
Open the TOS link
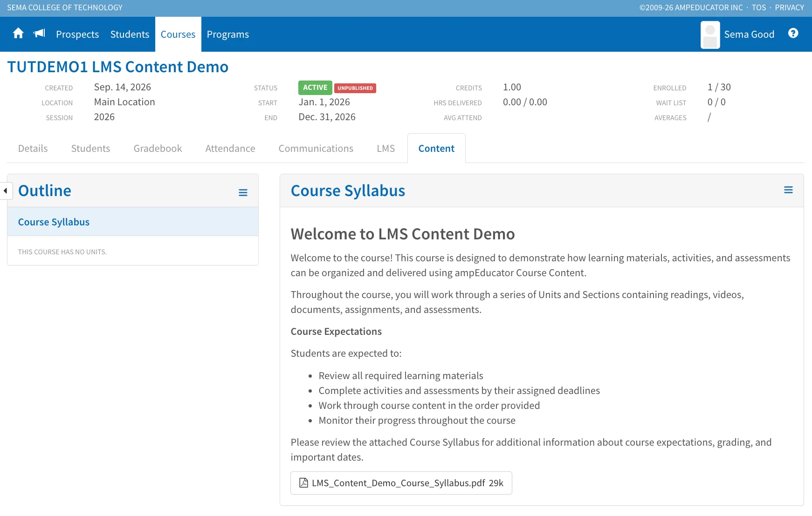click(759, 7)
